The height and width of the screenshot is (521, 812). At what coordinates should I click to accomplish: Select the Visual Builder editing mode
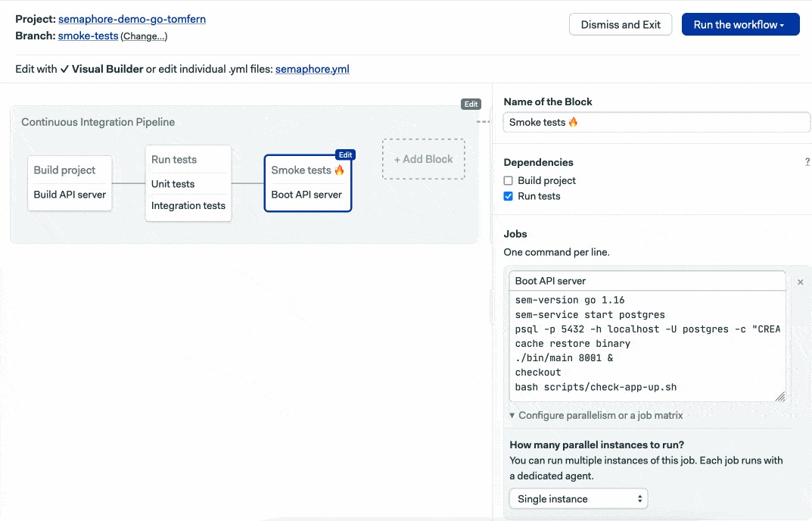tap(101, 69)
